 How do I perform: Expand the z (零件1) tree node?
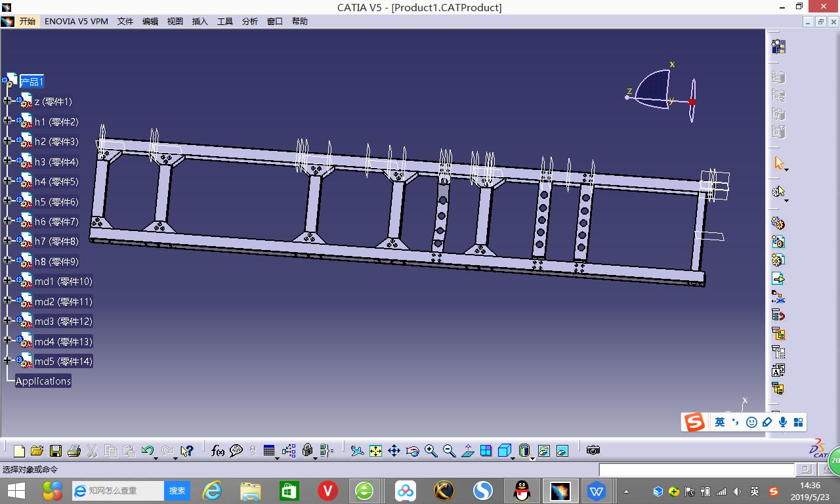pyautogui.click(x=7, y=101)
